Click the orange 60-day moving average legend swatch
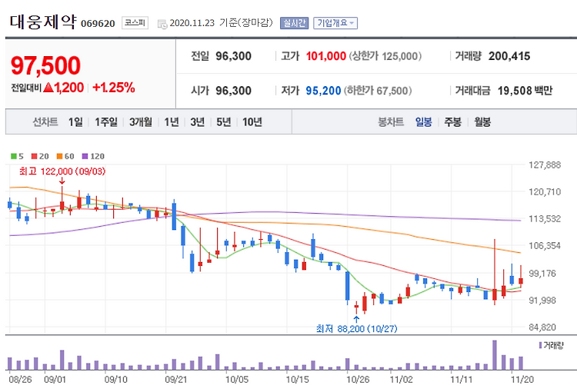Viewport: 577px width, 392px height. point(59,156)
